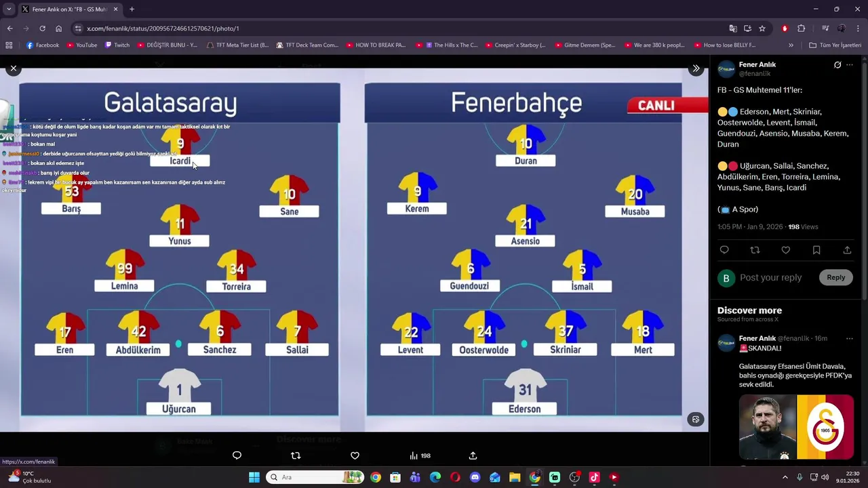Select the Fener Anlık on X tab
Viewport: 868px width, 488px height.
[70, 9]
